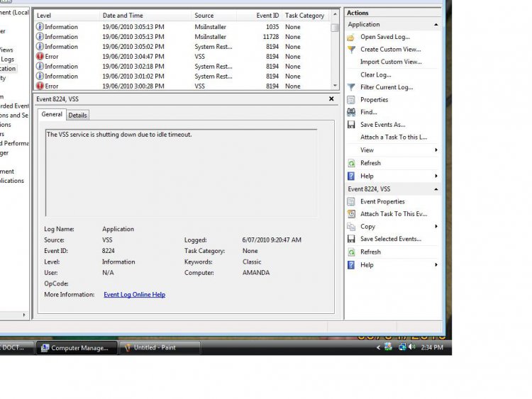Click the left tree pane scroll right arrow
Image resolution: width=532 pixels, height=399 pixels.
[x=23, y=315]
